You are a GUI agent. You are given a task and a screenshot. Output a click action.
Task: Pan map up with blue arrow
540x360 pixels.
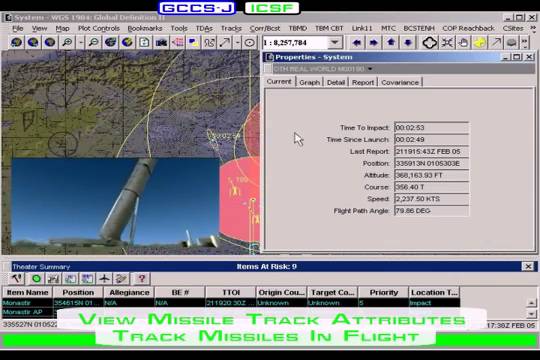pos(391,42)
